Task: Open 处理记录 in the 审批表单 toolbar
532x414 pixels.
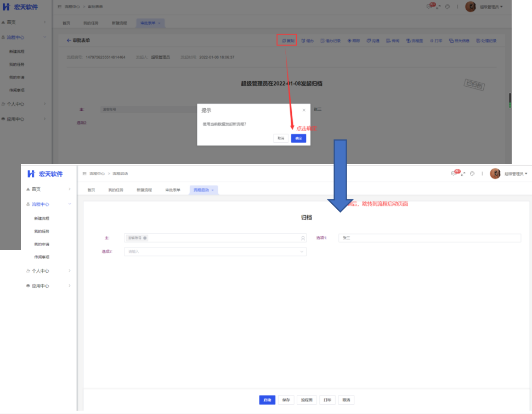Action: pos(486,41)
